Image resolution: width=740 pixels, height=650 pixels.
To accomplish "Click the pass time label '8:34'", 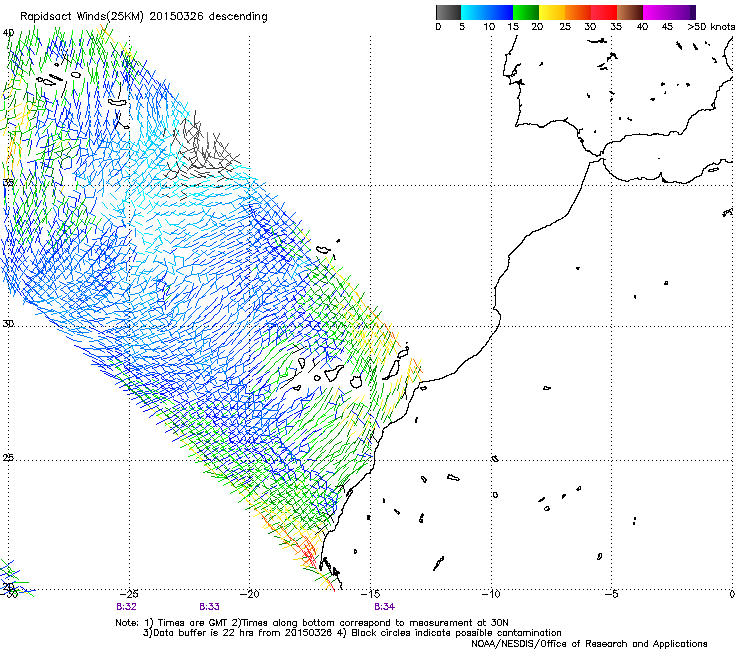I will (384, 607).
